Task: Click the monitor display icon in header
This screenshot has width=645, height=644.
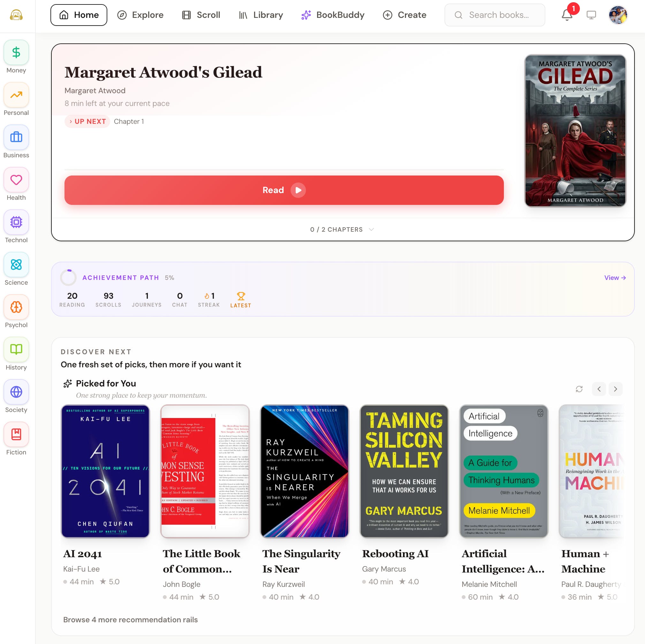Action: point(591,15)
